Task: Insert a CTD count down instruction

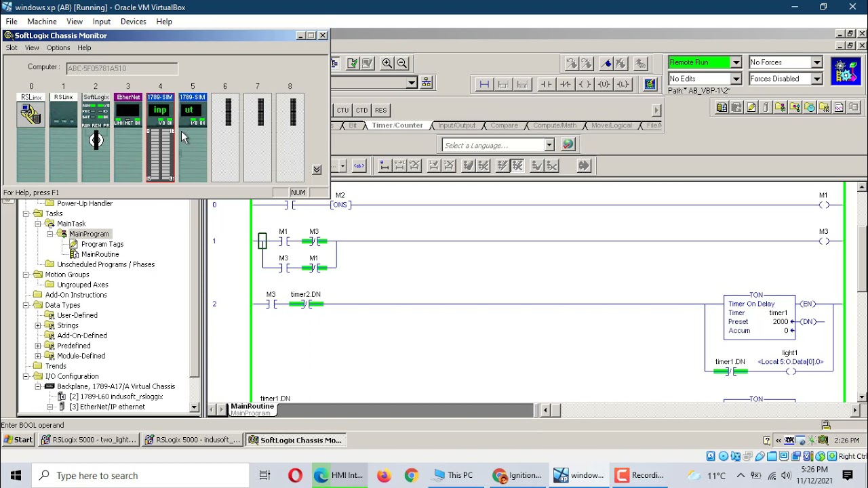Action: pos(361,110)
